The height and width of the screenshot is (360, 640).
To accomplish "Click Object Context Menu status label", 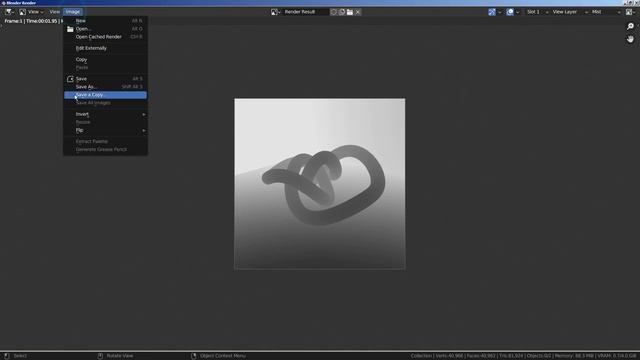I will coord(222,356).
